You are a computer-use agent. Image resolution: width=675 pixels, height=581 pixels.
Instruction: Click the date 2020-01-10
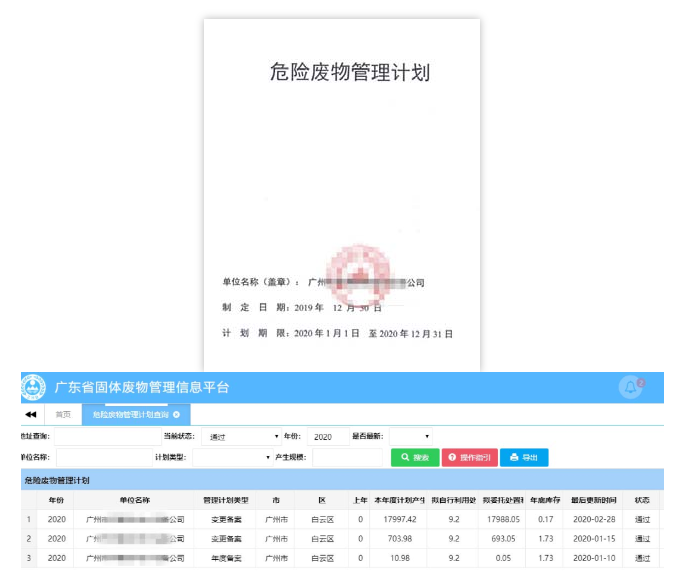594,558
